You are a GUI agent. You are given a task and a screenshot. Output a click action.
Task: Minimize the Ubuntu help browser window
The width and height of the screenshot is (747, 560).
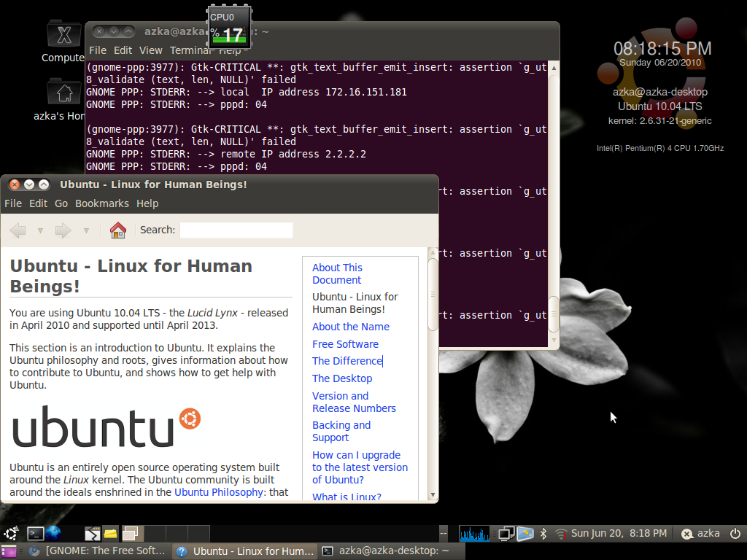point(29,184)
